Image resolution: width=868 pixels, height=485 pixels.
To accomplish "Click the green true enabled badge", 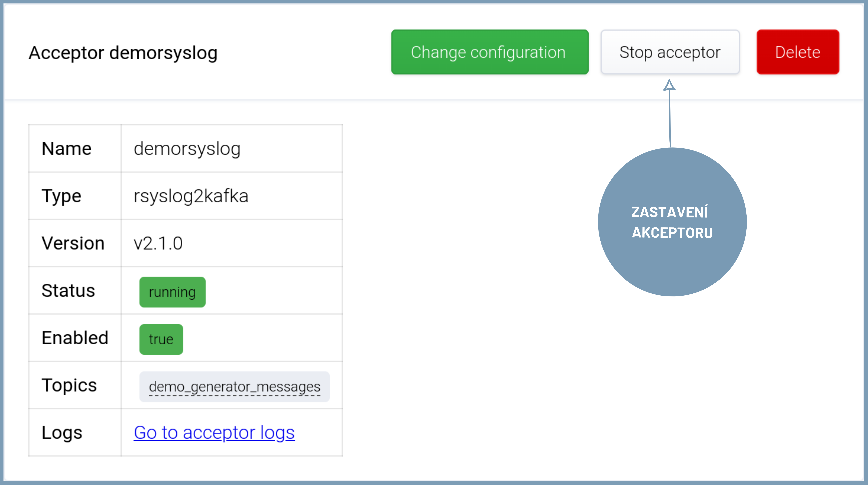I will tap(161, 339).
